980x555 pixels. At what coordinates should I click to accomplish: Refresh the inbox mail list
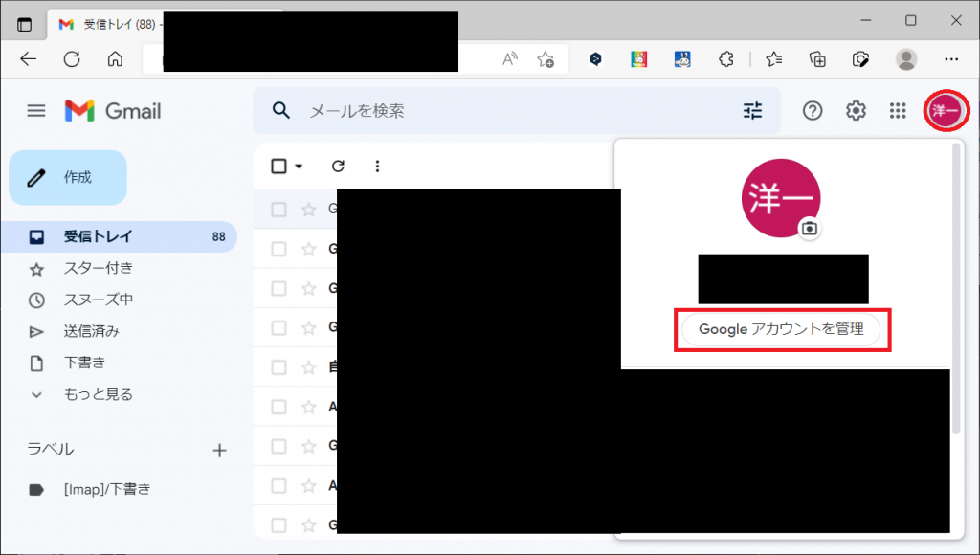[x=338, y=166]
